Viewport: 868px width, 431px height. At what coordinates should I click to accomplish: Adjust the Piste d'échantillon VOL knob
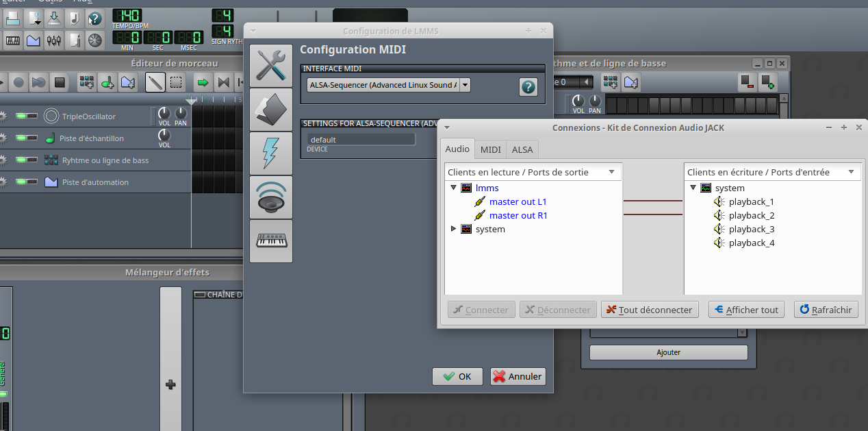pos(164,135)
